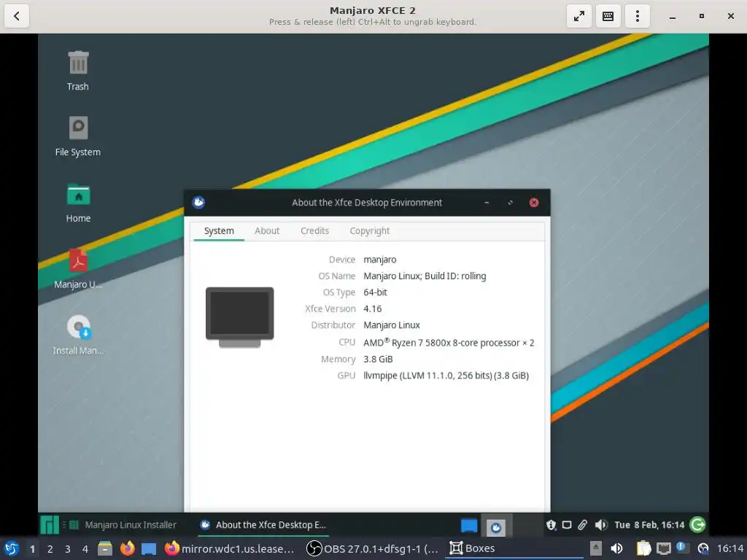This screenshot has width=747, height=560.
Task: Open the host start menu icon
Action: point(11,548)
